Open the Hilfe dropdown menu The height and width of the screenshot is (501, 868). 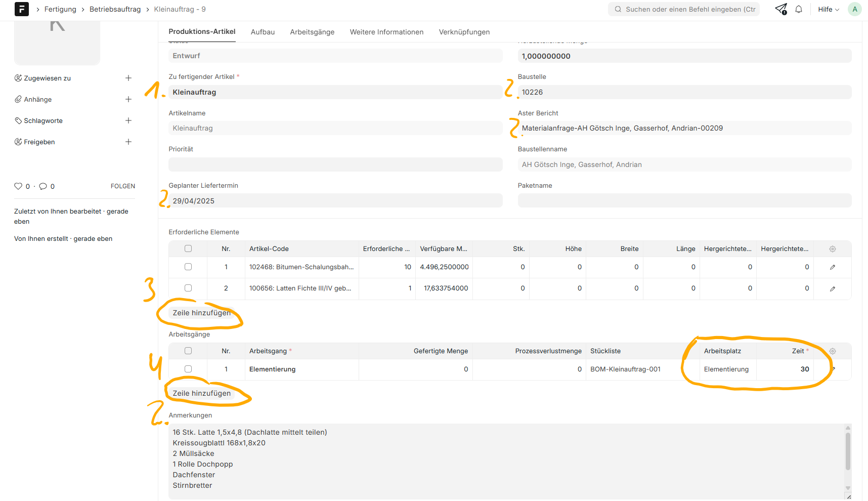tap(828, 9)
